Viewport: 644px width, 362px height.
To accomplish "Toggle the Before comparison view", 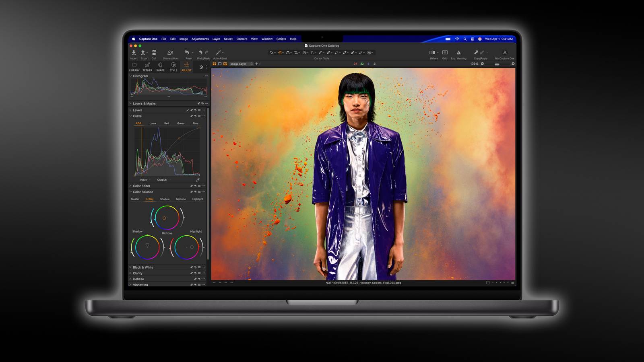I will click(432, 53).
